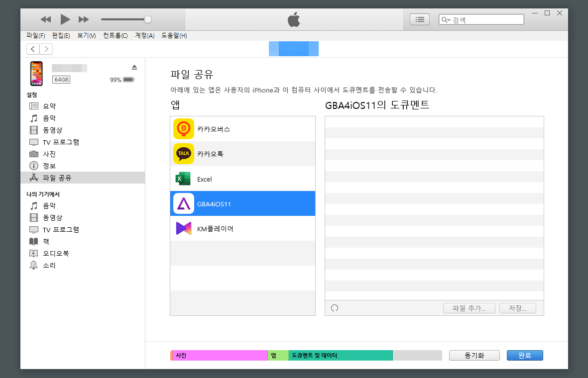This screenshot has height=378, width=588.
Task: Open 정보 in the sidebar
Action: [x=83, y=166]
